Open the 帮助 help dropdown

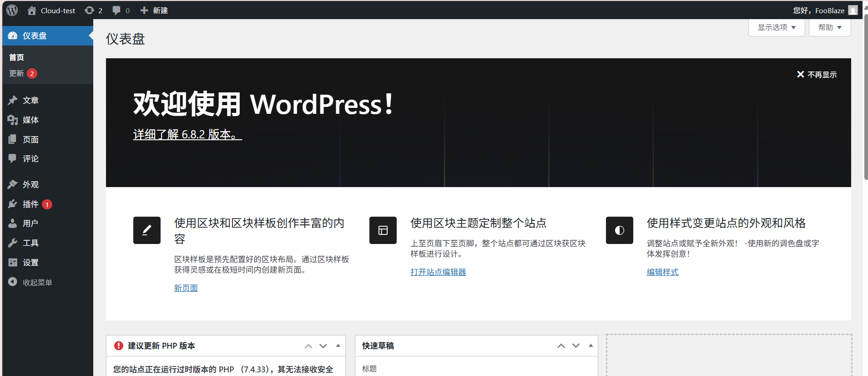pos(830,27)
